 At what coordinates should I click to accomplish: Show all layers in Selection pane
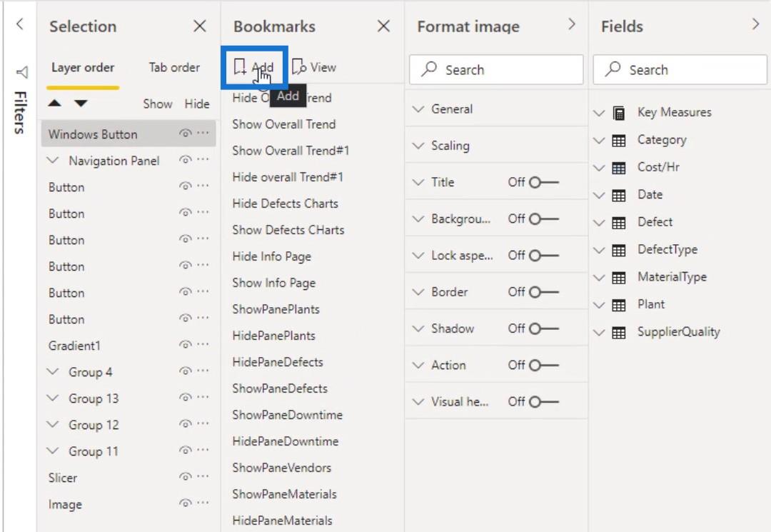[157, 104]
